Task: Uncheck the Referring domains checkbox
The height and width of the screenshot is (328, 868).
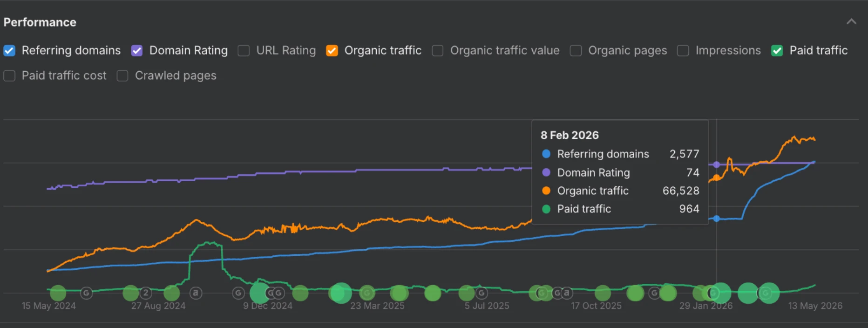Action: 9,51
